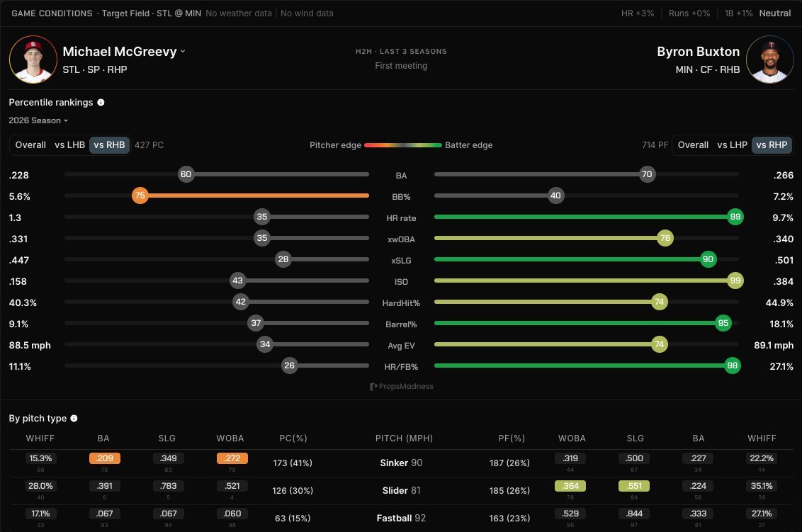Click batter's 89.1 mph Avg EV value

point(774,345)
